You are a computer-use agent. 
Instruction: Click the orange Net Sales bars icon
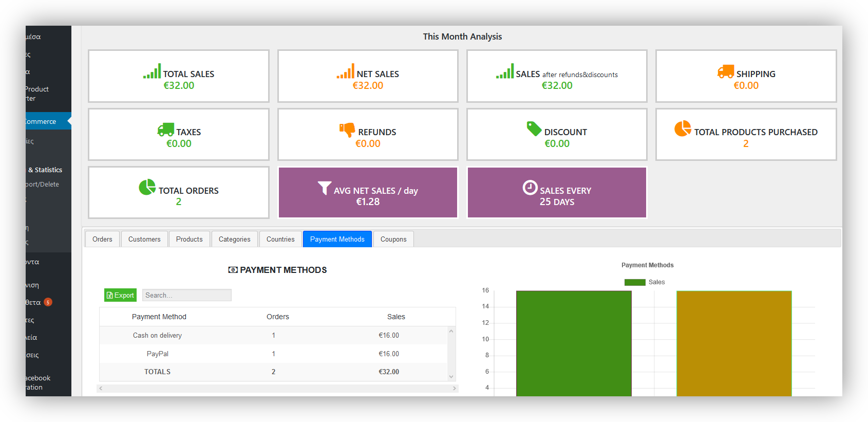point(346,71)
